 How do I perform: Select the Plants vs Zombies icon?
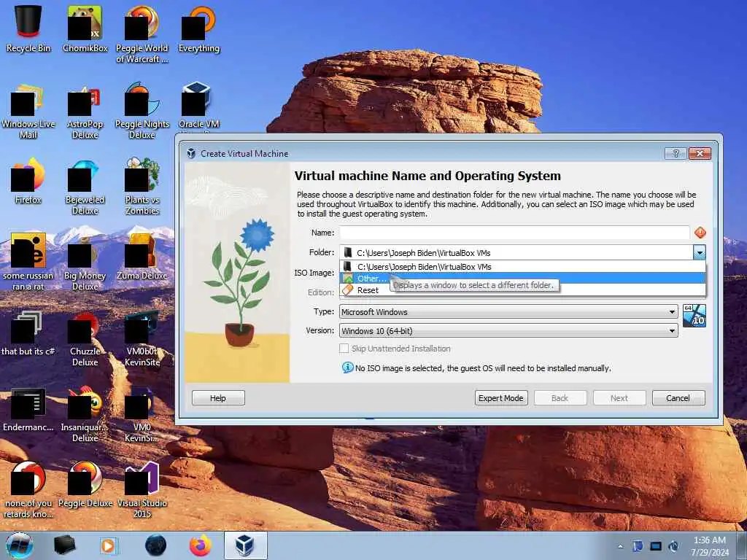click(142, 187)
